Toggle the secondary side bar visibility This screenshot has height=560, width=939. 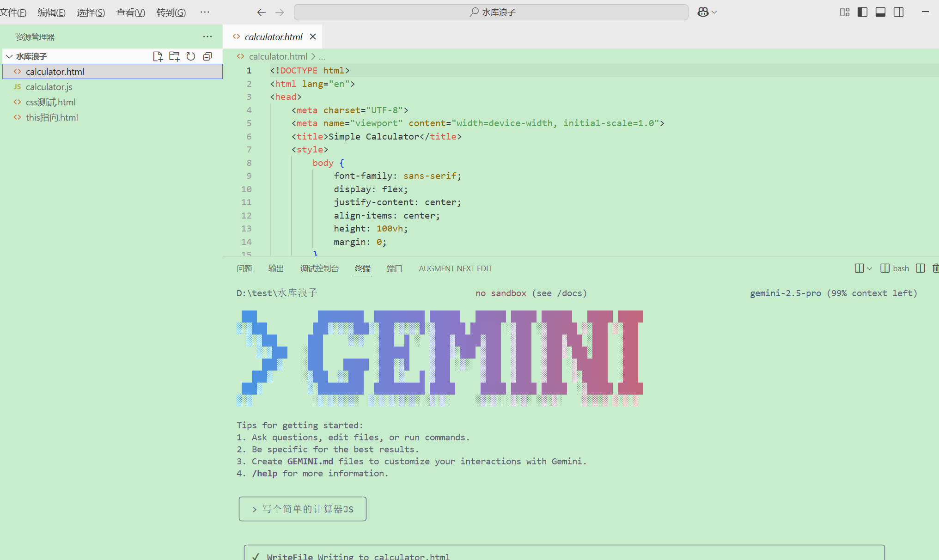898,12
